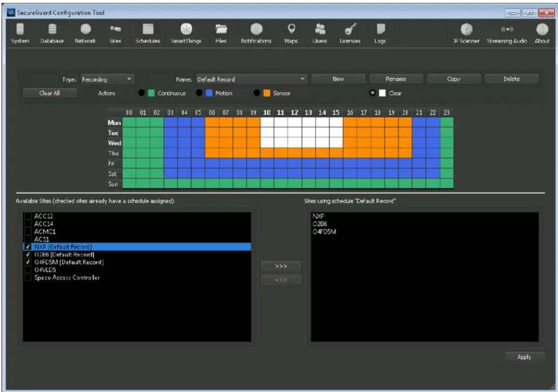Click the Rename button

396,79
